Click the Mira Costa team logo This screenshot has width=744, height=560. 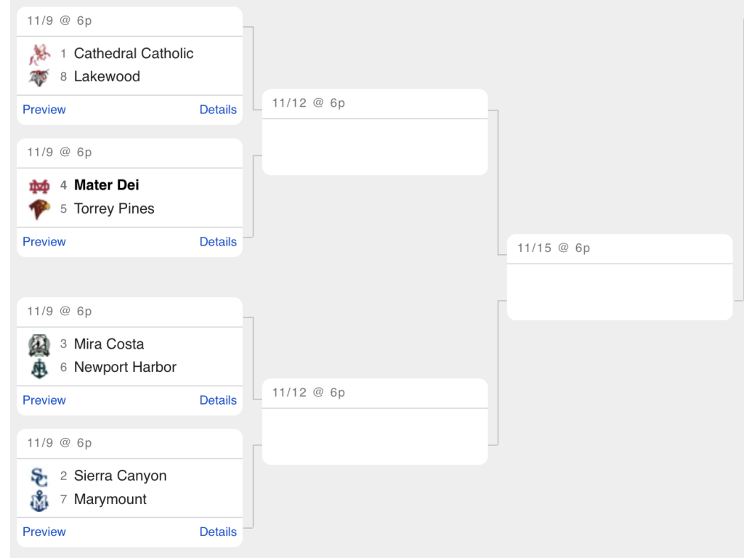[x=39, y=345]
